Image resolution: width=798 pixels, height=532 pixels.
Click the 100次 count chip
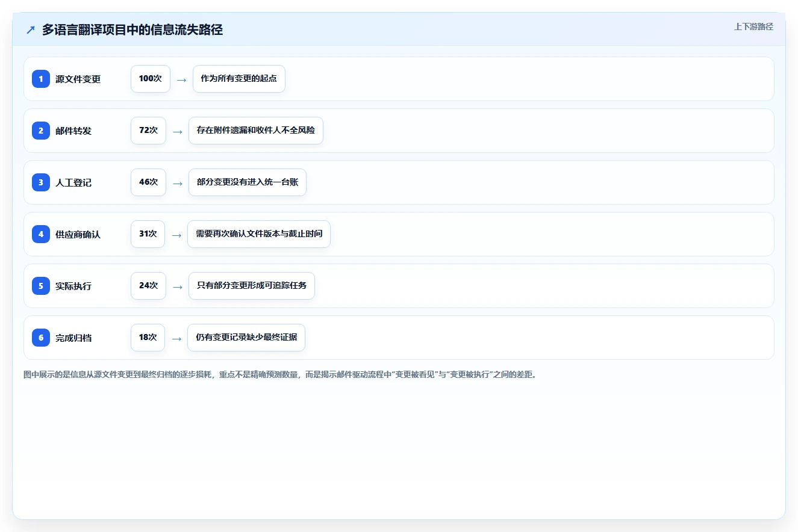(151, 79)
